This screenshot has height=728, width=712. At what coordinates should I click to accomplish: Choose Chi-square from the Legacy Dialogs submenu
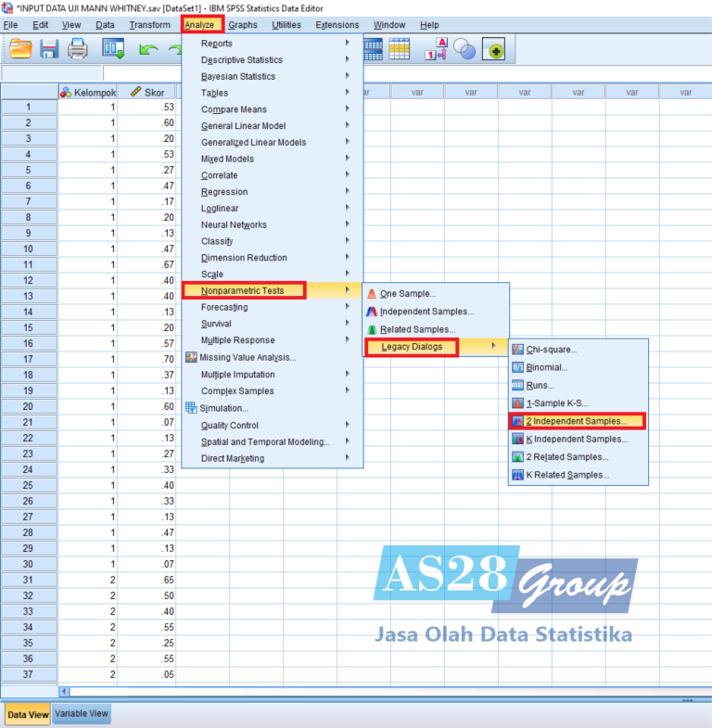(552, 350)
